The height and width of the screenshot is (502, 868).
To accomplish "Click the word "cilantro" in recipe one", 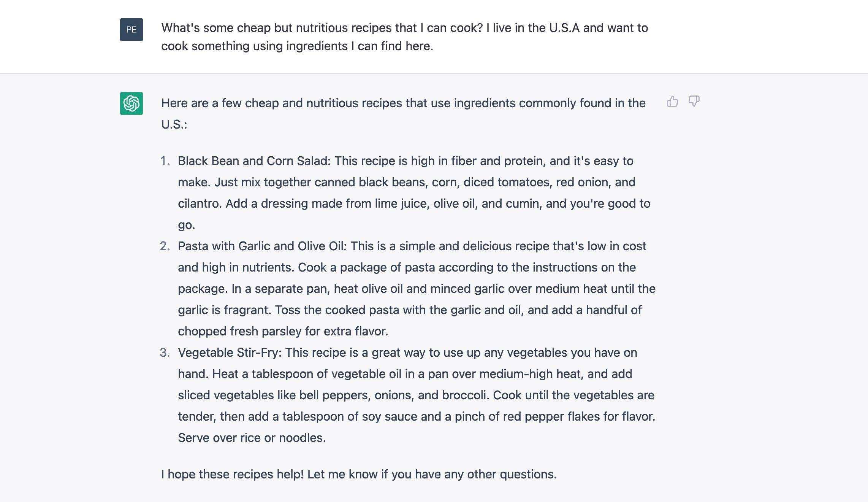I will (200, 203).
